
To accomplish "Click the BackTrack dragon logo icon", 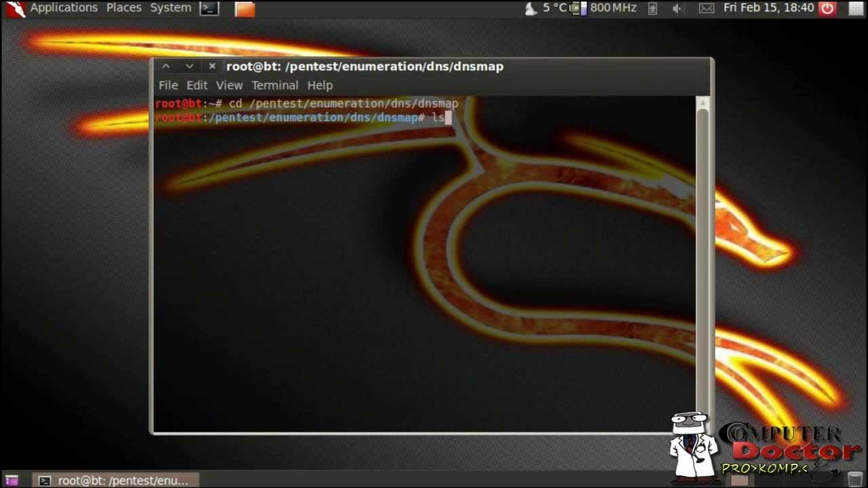I will (x=15, y=8).
